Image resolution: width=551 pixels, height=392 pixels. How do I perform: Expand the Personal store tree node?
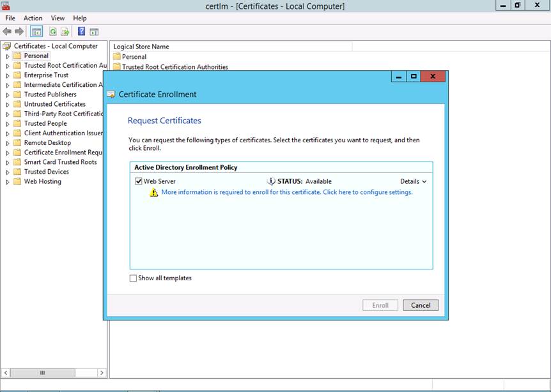(x=8, y=56)
